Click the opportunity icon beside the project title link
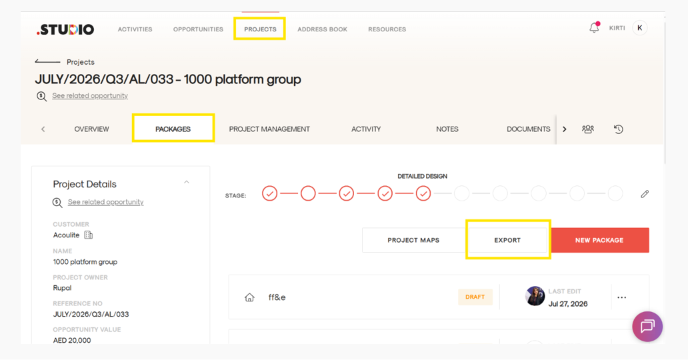The height and width of the screenshot is (360, 688). (42, 96)
